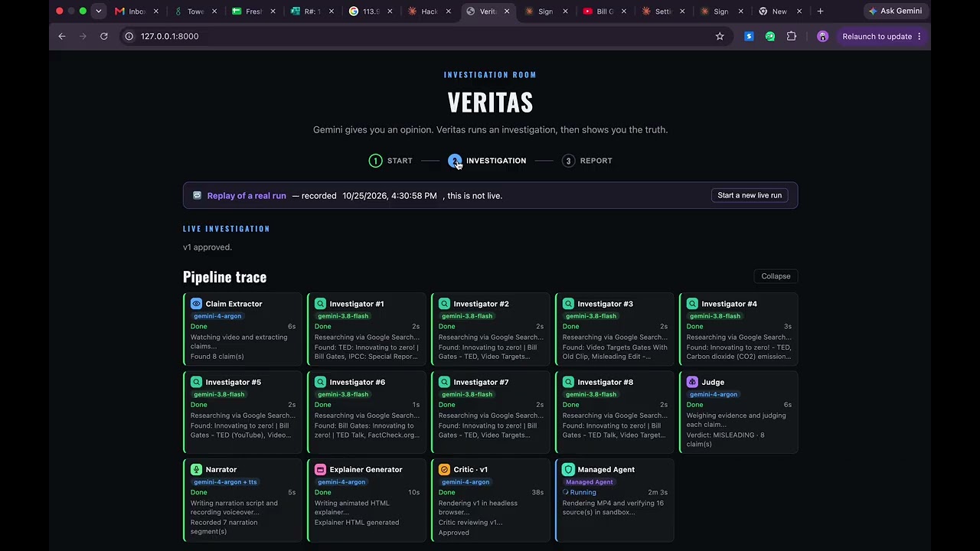Screen dimensions: 980x551
Task: Click the Investigator #5 search icon
Action: pos(196,382)
